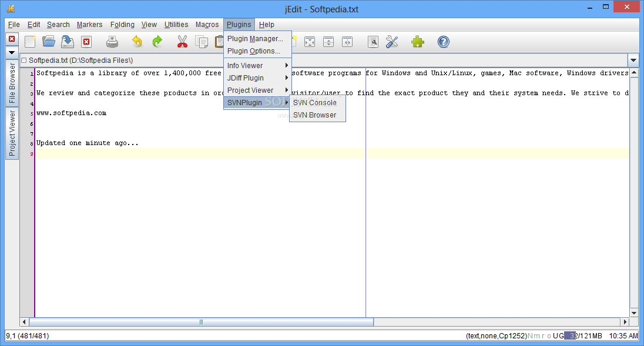Click the vertical scrollbar up arrow
Viewport: 644px width, 346px height.
coord(634,73)
